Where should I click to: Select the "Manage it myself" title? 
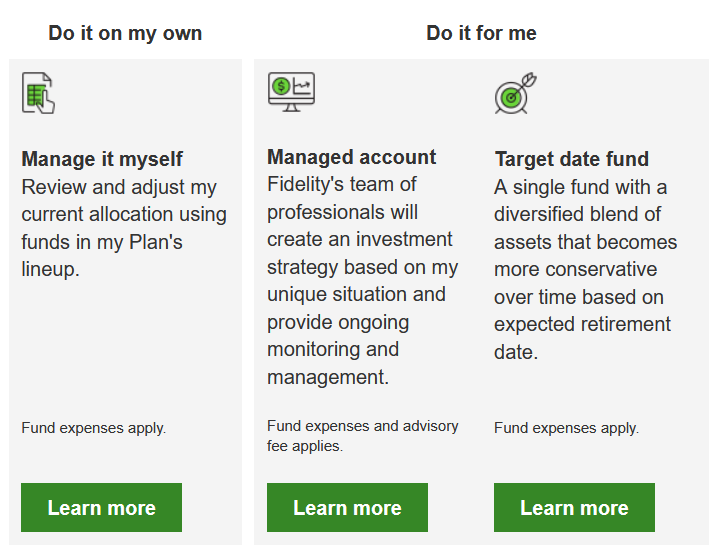(102, 159)
